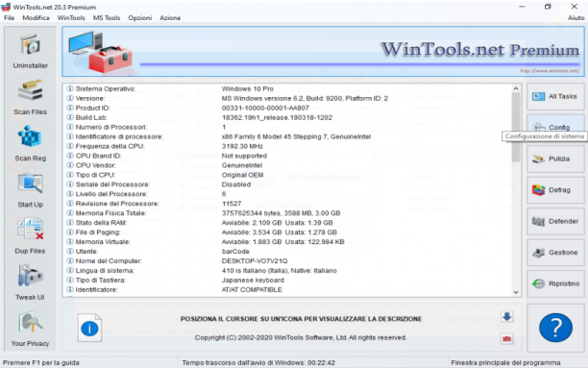Click the value 00331-10000-00001-AA907
Screen dimensions: 588x368
tap(265, 108)
